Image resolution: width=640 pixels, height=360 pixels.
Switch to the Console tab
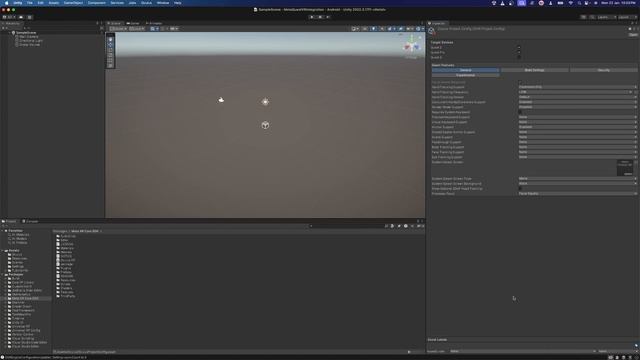(x=30, y=221)
